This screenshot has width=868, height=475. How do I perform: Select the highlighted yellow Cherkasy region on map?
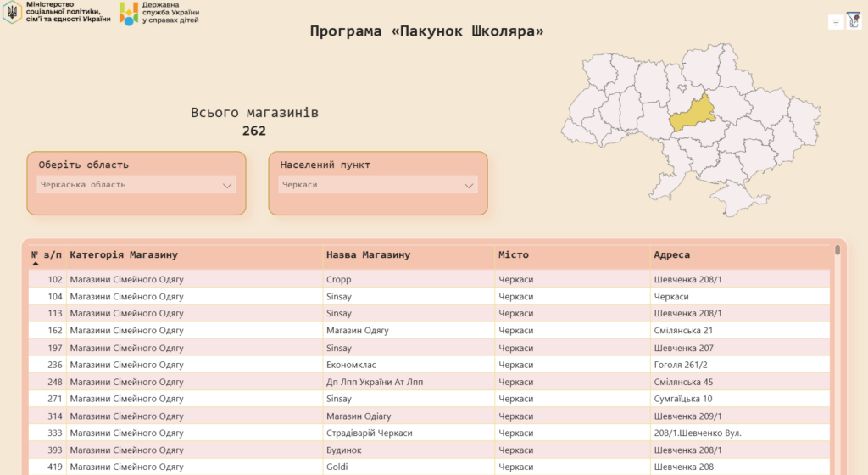pos(692,114)
